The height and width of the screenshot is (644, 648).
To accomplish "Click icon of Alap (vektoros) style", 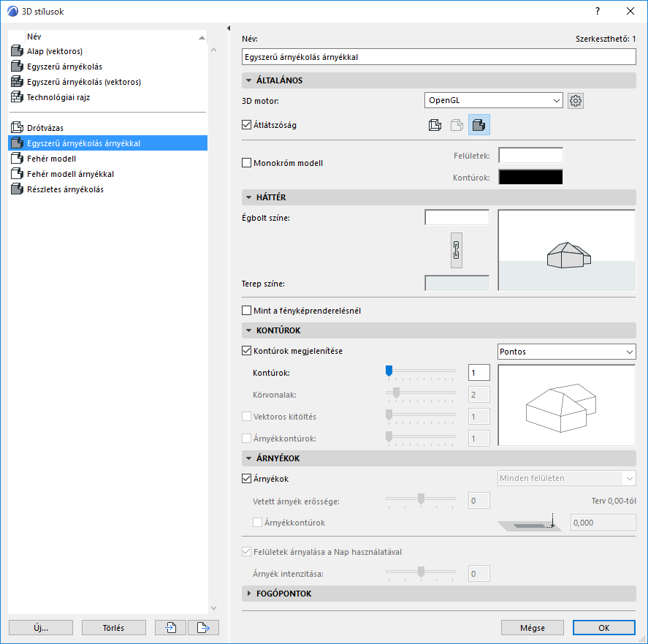I will 17,51.
